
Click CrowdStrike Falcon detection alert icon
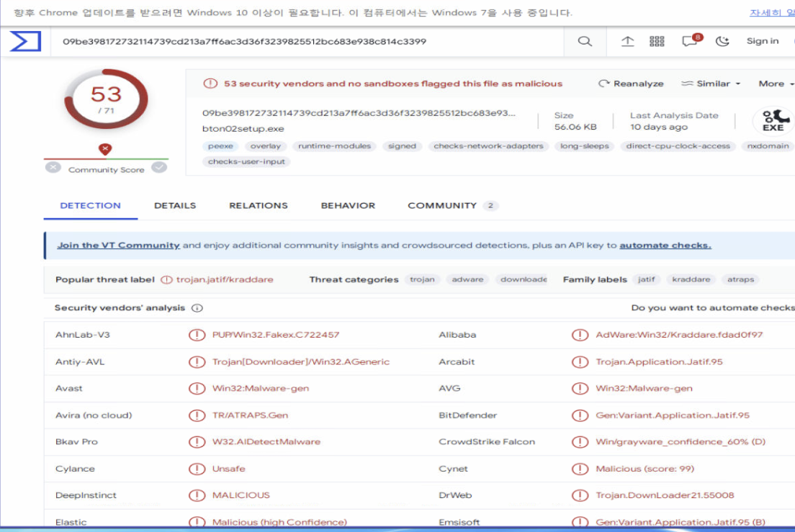[x=580, y=442]
